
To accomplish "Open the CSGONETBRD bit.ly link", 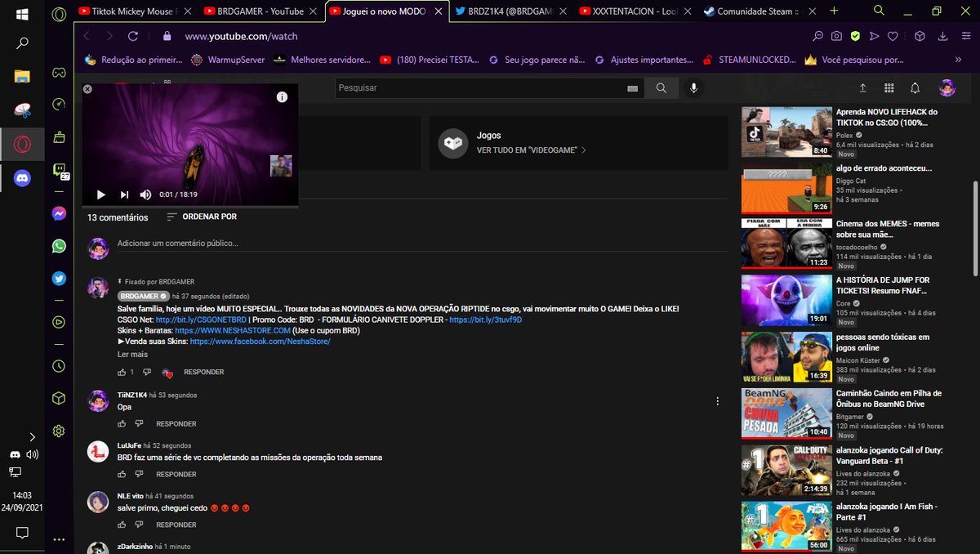I will [201, 319].
